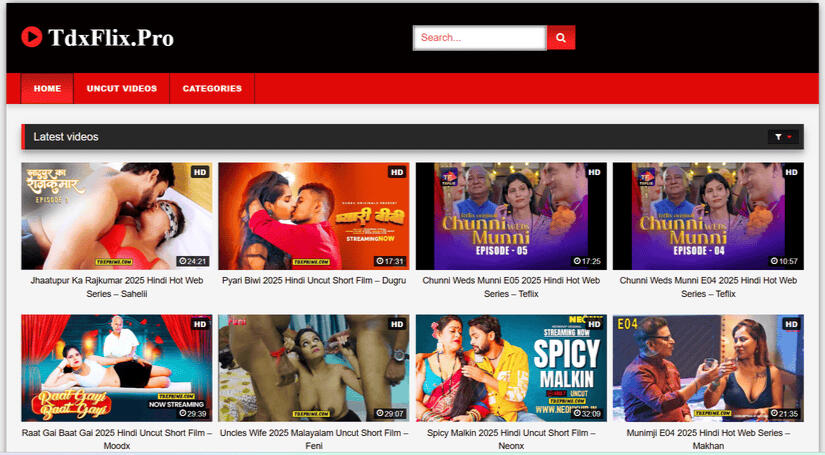The image size is (825, 455).
Task: Click the HD badge on Munimji E04 thumbnail
Action: [x=791, y=324]
